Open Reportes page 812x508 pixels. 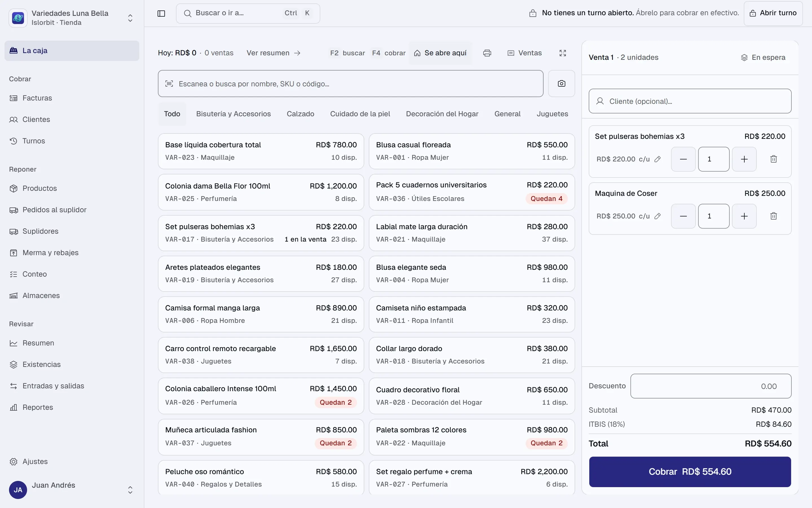pyautogui.click(x=72, y=408)
